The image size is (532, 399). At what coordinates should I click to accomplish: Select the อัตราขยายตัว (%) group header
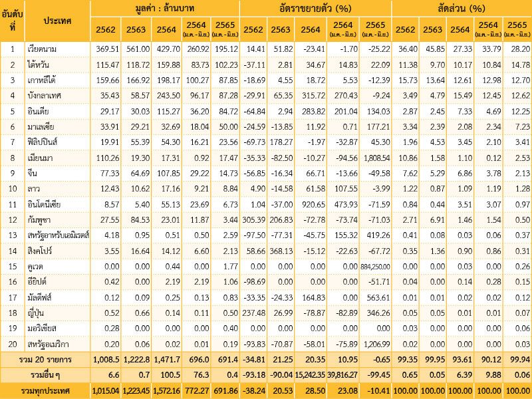(x=315, y=8)
